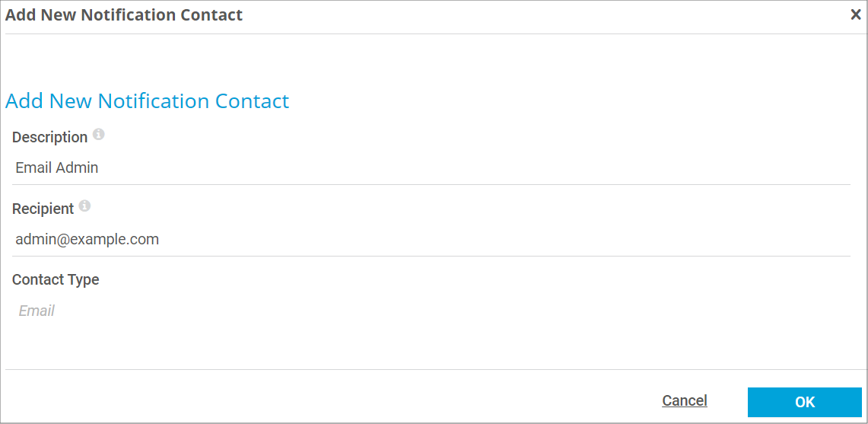Close the dialog with the X icon
Image resolution: width=868 pixels, height=424 pixels.
pyautogui.click(x=855, y=15)
